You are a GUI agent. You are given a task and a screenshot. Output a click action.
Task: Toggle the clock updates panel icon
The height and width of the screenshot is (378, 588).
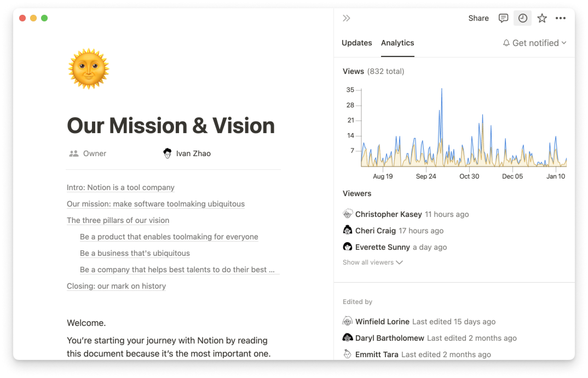pos(522,18)
